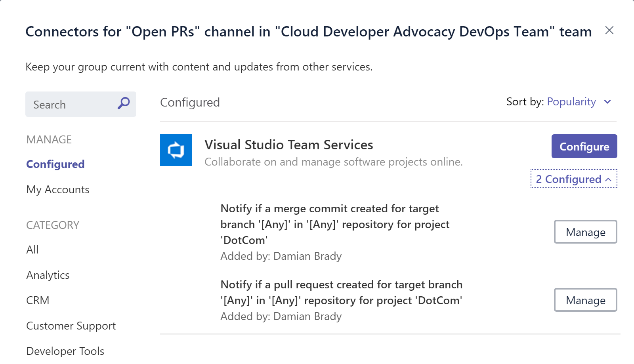
Task: Click 'Added by: Damian Brady' under the pull request notification
Action: (281, 316)
